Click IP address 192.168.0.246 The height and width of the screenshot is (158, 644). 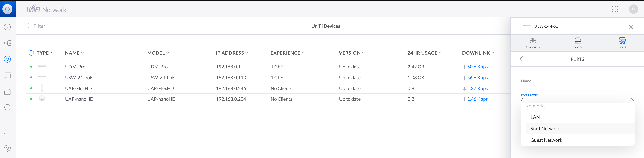click(231, 88)
